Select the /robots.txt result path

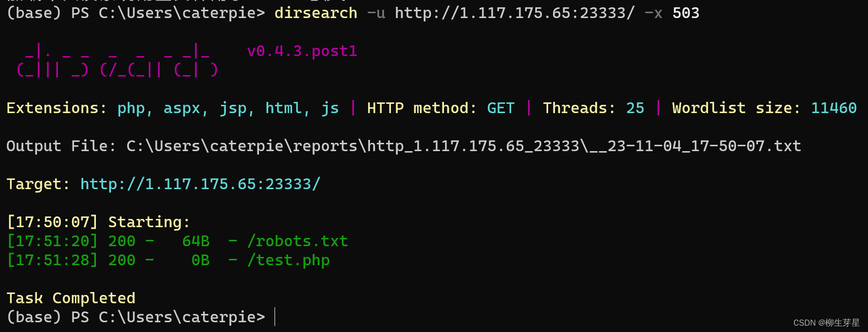(x=297, y=241)
